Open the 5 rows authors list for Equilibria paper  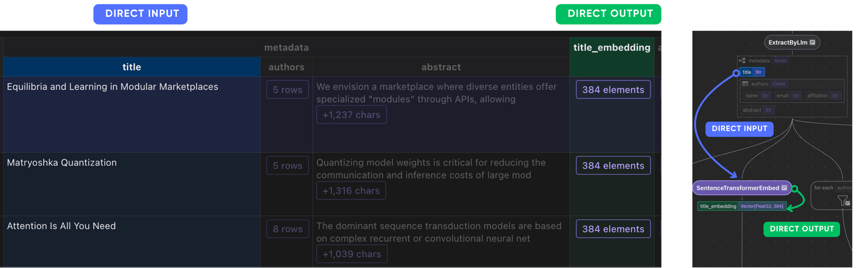(288, 89)
